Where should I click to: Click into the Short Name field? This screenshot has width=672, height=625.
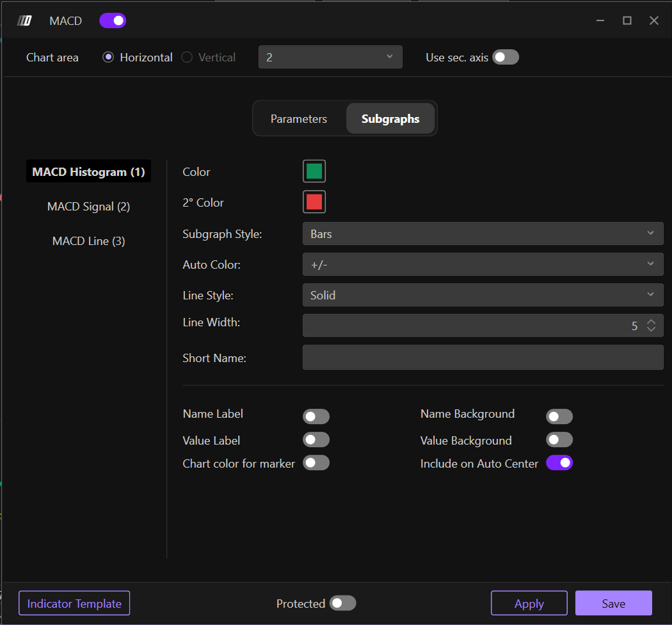point(483,358)
